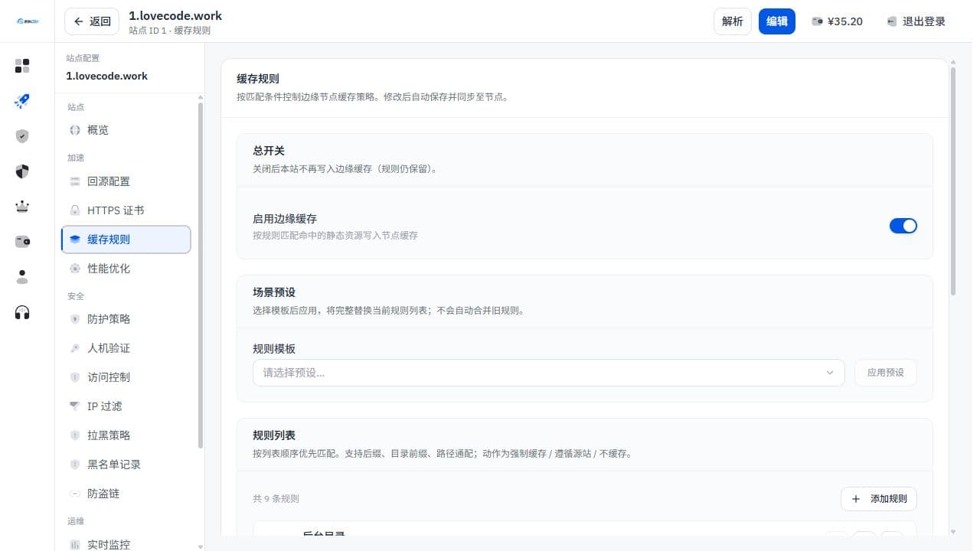Click the globe icon beside 概览
Image resolution: width=980 pixels, height=551 pixels.
pos(75,130)
